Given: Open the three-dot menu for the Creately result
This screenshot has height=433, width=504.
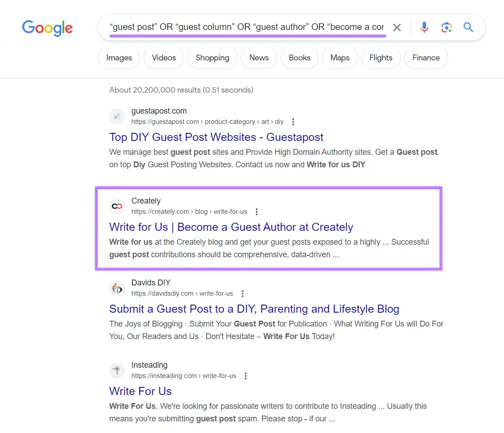Looking at the screenshot, I should (x=256, y=212).
